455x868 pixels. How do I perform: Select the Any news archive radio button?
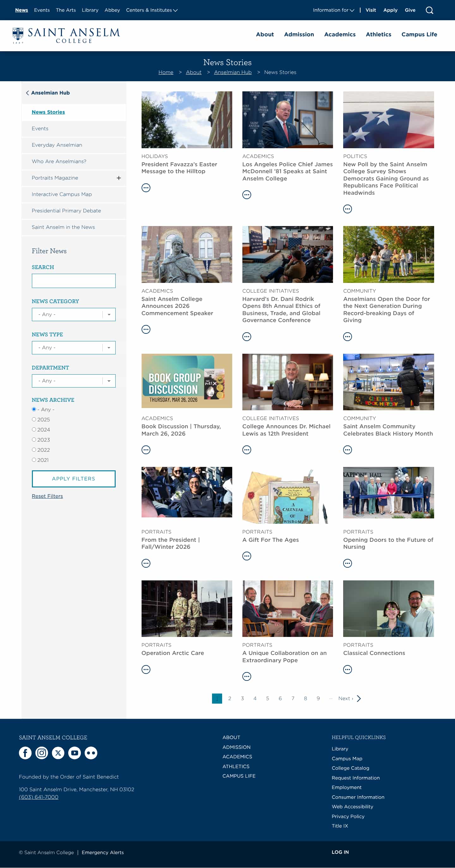34,409
